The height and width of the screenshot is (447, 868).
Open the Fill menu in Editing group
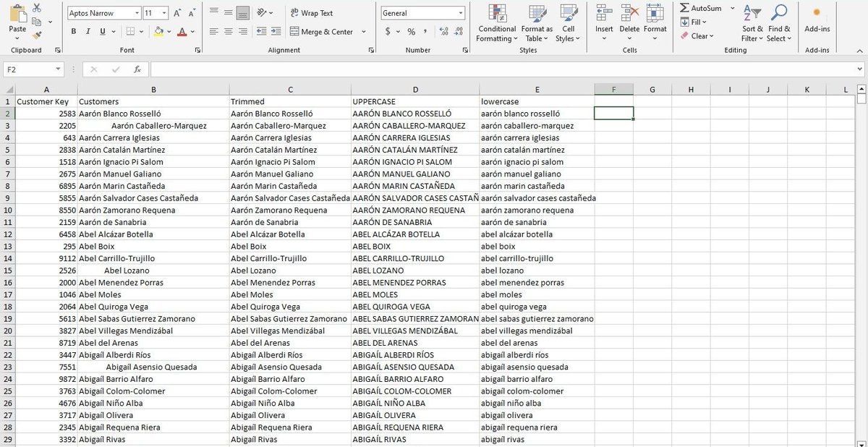pyautogui.click(x=696, y=21)
